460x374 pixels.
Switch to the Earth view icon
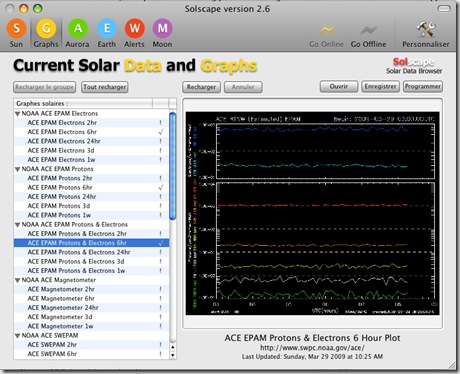107,33
